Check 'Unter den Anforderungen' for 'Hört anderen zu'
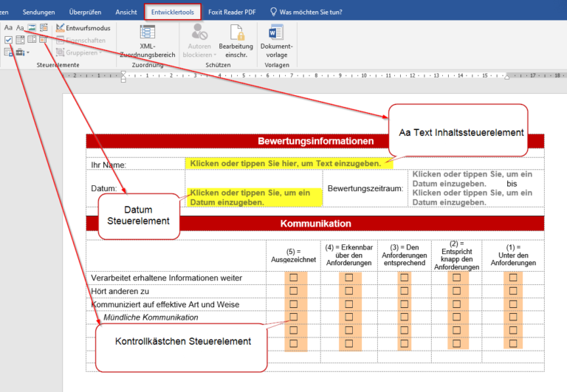 tap(513, 291)
